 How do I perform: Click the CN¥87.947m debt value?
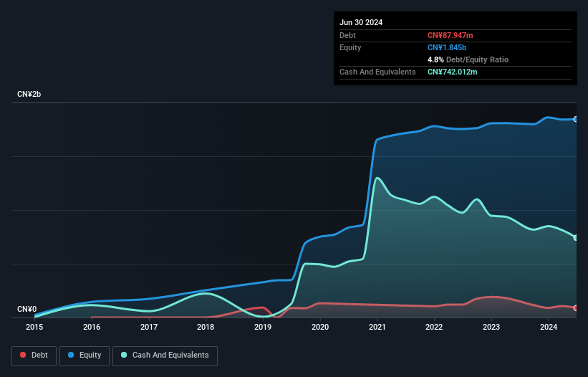450,35
